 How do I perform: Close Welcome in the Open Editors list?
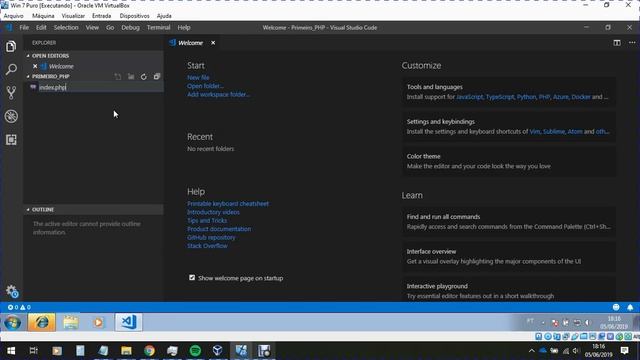pyautogui.click(x=35, y=66)
